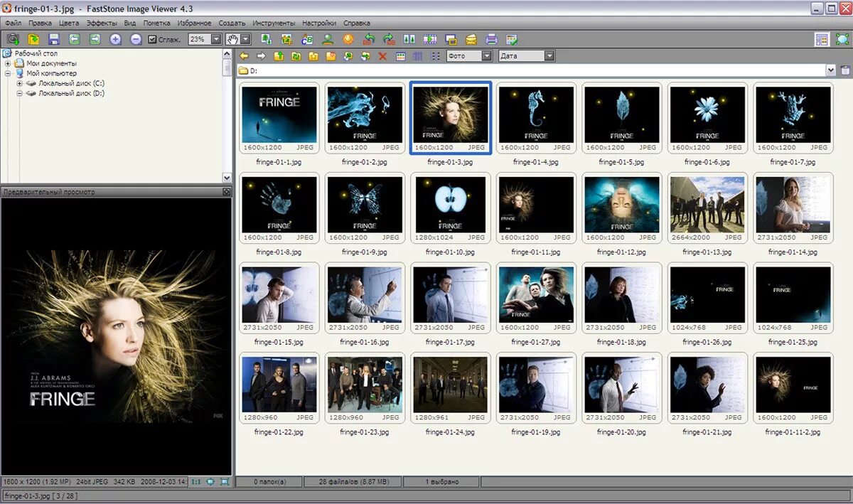Expand Локальный диск (C:) node
This screenshot has width=853, height=504.
point(20,83)
